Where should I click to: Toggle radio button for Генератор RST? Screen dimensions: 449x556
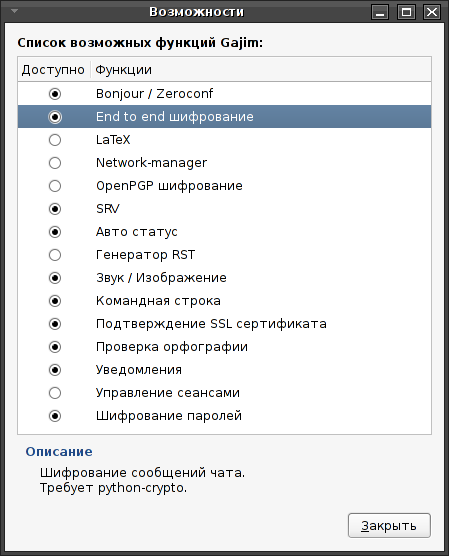(x=55, y=255)
